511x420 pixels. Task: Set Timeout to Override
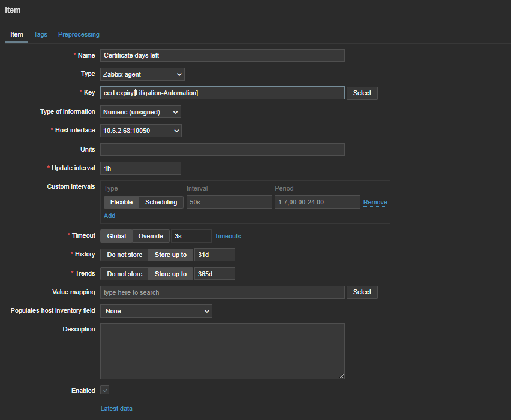151,236
